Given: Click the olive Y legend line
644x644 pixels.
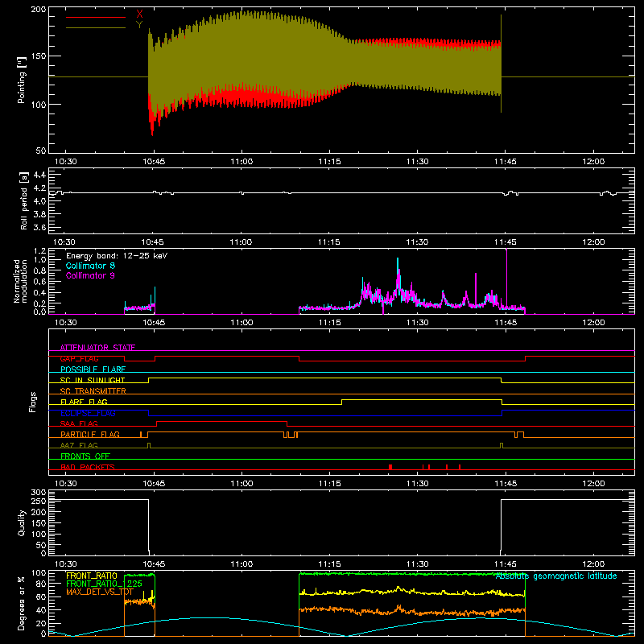Looking at the screenshot, I should tap(96, 28).
